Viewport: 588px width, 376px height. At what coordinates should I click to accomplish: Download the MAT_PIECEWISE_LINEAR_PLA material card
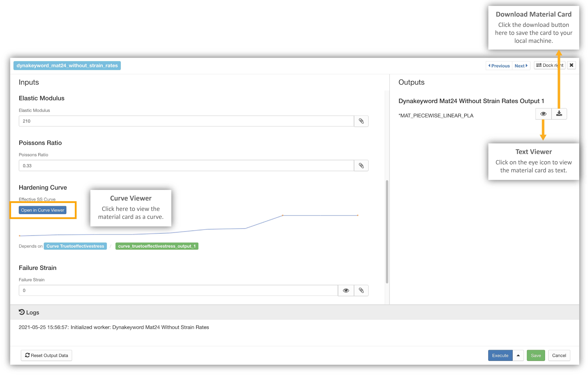pos(559,114)
